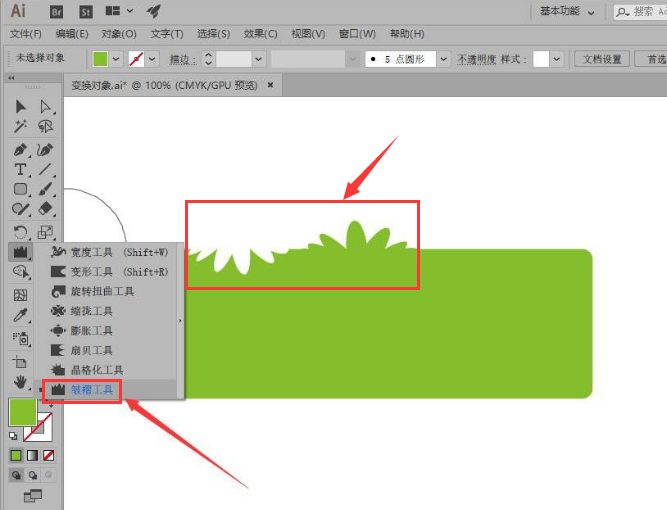667x510 pixels.
Task: Open the 效果(C) menu
Action: tap(261, 34)
